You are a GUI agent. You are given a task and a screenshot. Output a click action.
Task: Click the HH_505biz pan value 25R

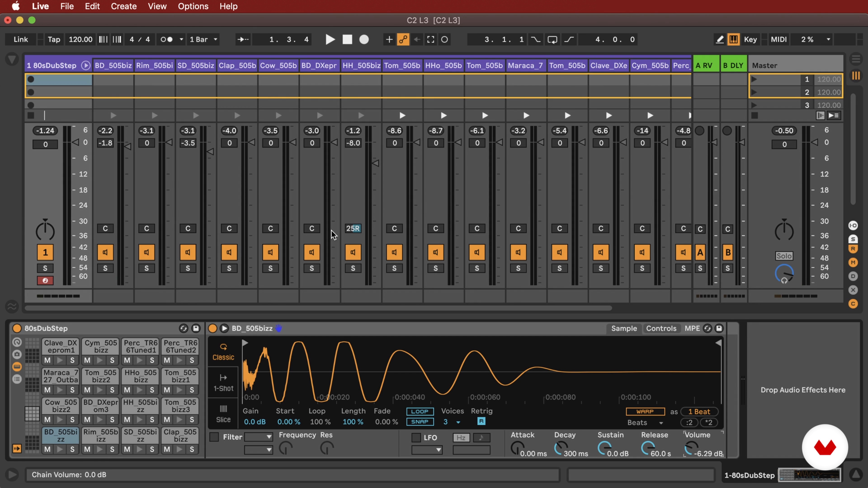pyautogui.click(x=353, y=228)
